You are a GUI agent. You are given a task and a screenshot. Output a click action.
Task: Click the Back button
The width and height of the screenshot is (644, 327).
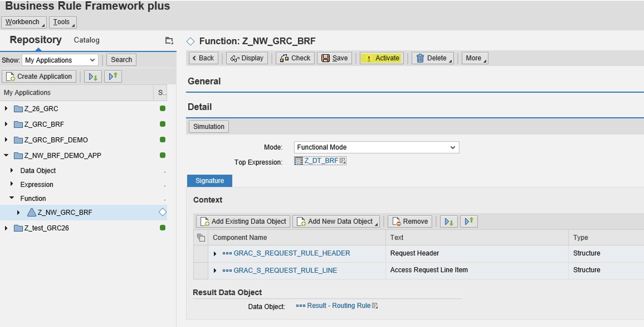[203, 58]
